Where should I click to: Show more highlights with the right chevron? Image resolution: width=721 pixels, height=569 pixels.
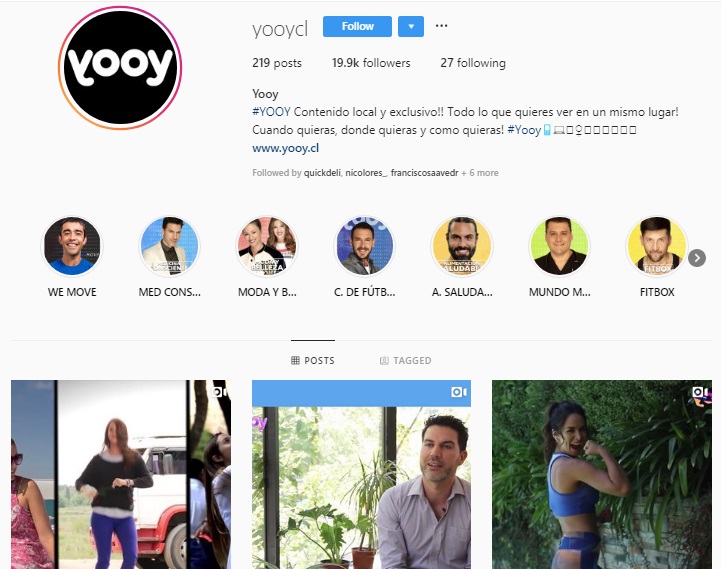[x=697, y=258]
